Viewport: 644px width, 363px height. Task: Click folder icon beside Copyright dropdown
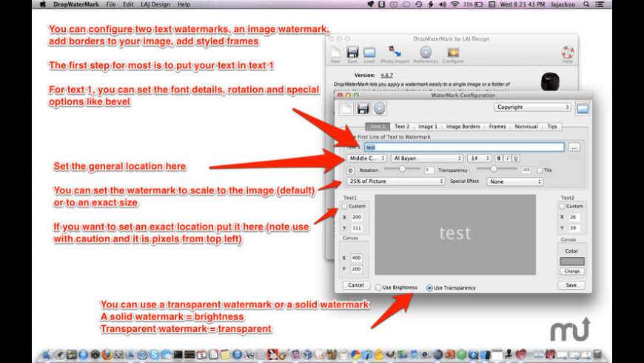coord(583,107)
